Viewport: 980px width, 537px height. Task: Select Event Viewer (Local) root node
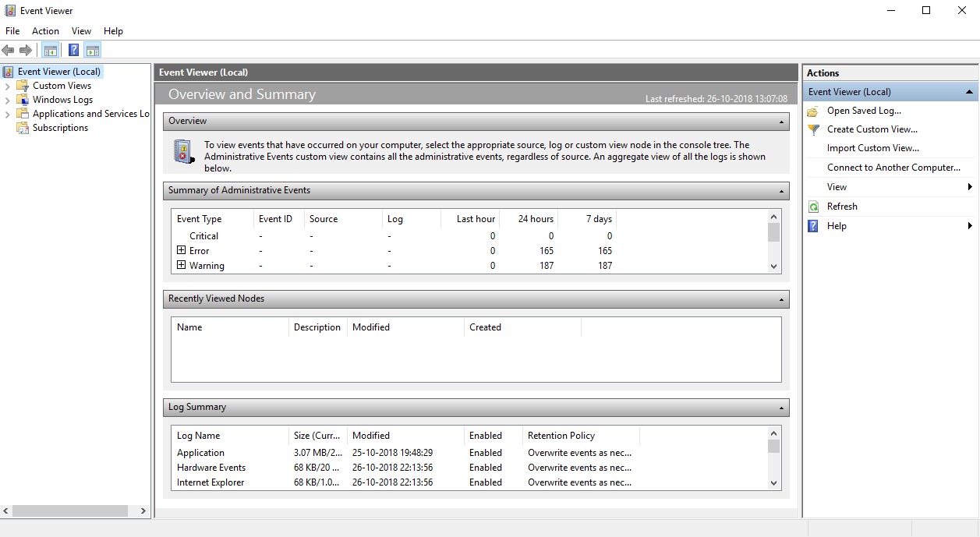[59, 72]
